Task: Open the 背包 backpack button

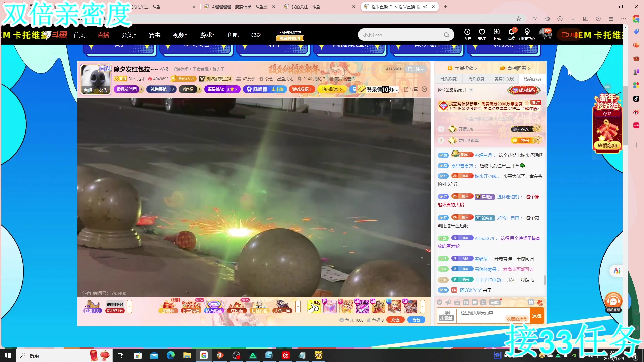Action: pos(416,320)
